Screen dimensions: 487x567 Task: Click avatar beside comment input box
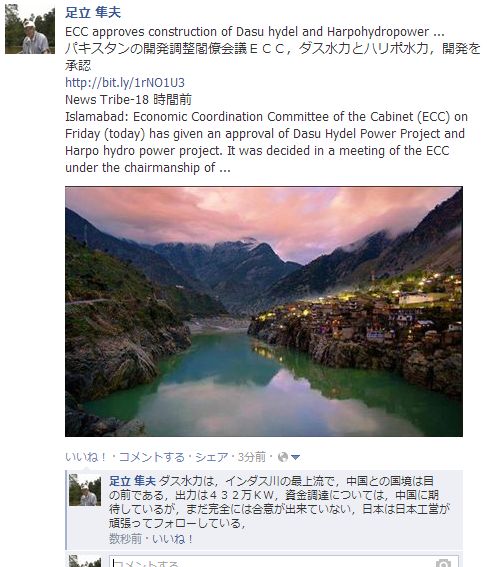click(x=85, y=561)
